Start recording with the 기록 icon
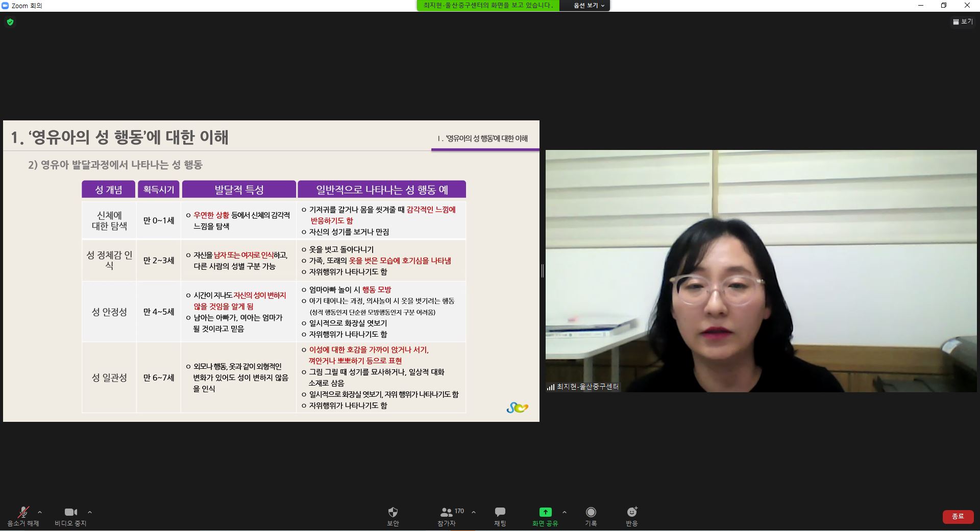980x531 pixels. pyautogui.click(x=591, y=512)
